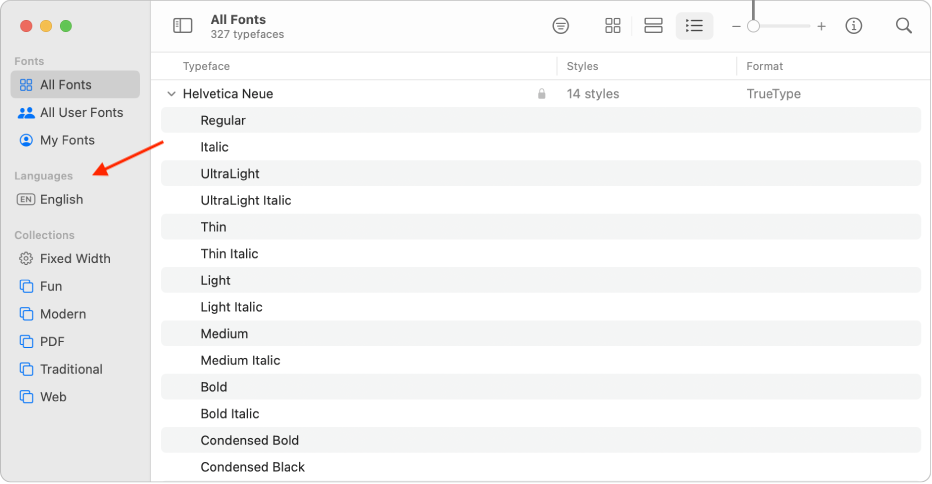Select the Light style row
Image resolution: width=932 pixels, height=484 pixels.
click(541, 281)
